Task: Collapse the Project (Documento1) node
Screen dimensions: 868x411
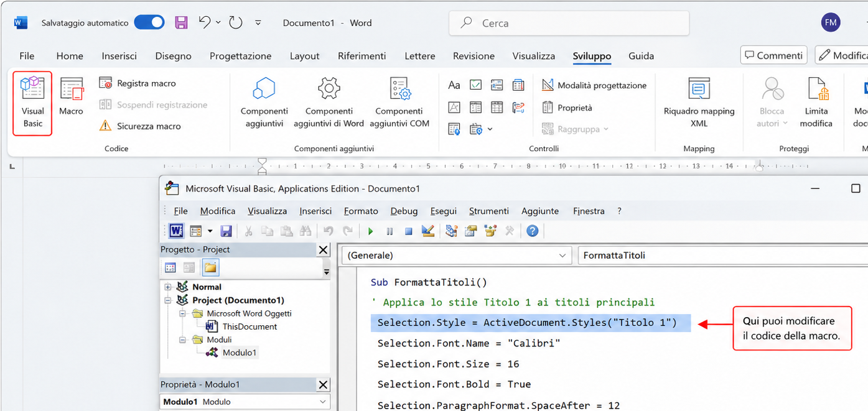Action: [168, 300]
